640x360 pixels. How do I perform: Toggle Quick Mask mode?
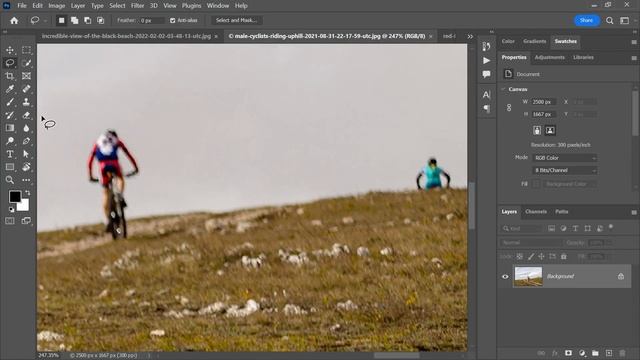point(10,221)
